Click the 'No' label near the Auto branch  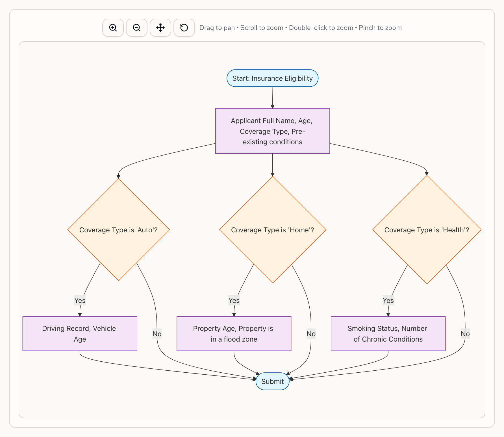157,334
